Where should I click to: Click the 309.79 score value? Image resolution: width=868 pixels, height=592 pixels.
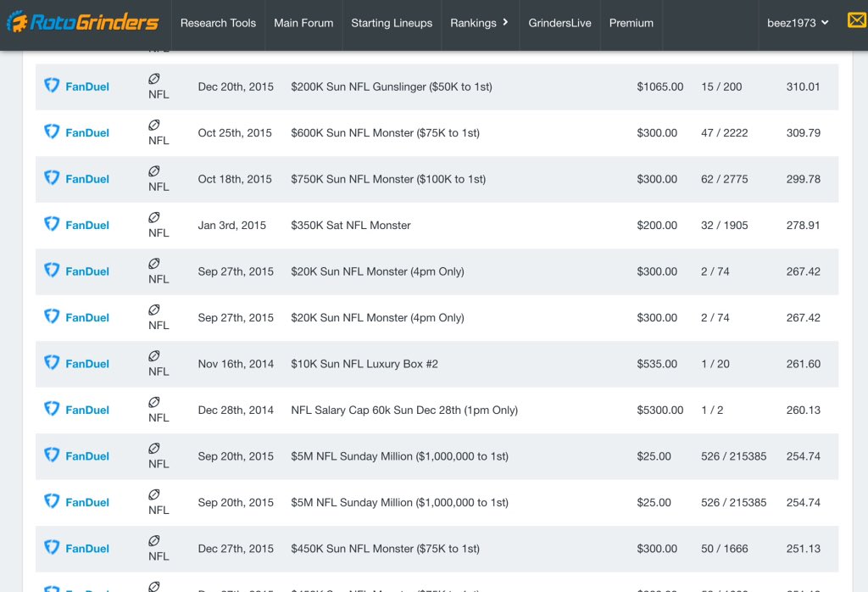pyautogui.click(x=804, y=133)
